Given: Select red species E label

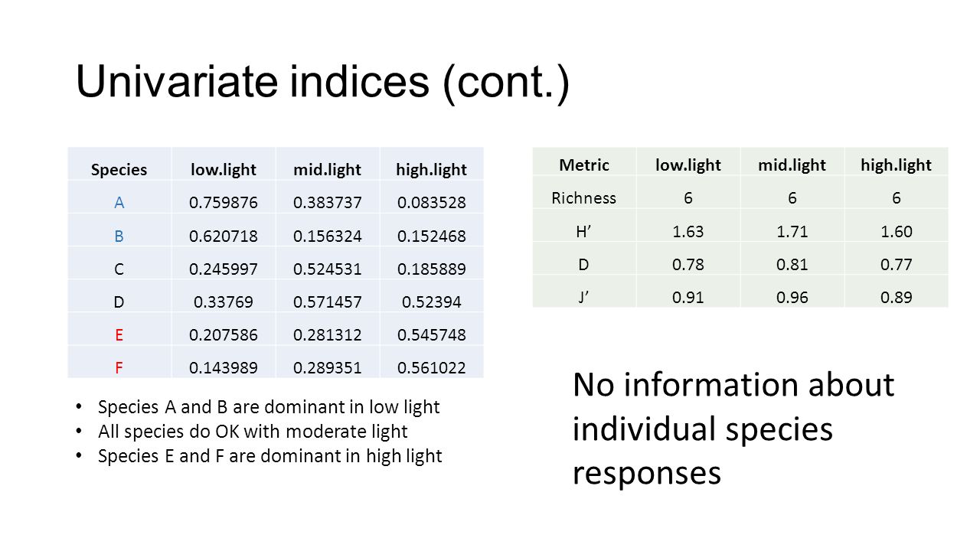Looking at the screenshot, I should (119, 334).
